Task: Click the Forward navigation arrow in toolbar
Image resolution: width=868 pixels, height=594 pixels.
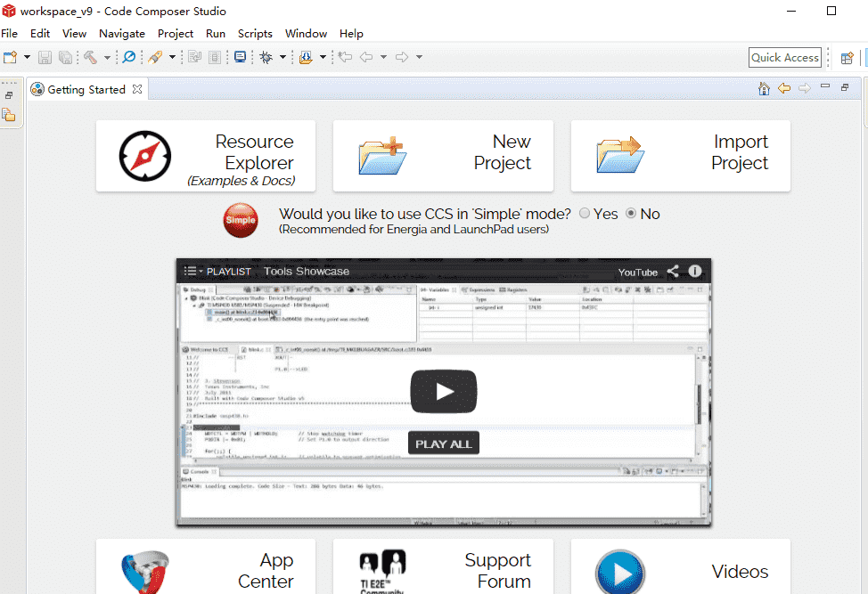Action: click(402, 57)
